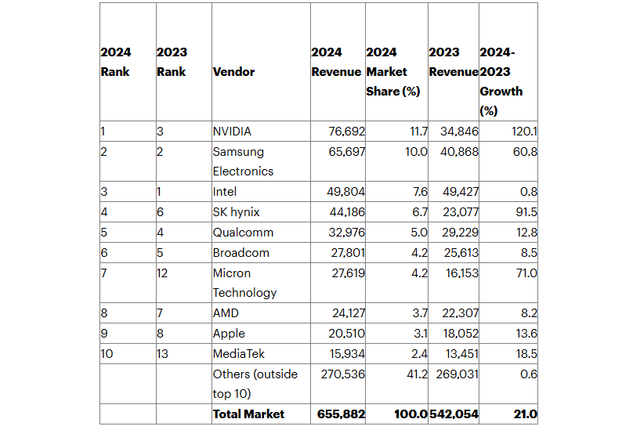This screenshot has height=426, width=640.
Task: Click NVIDIA's 2024 revenue value 76,692
Action: [334, 131]
